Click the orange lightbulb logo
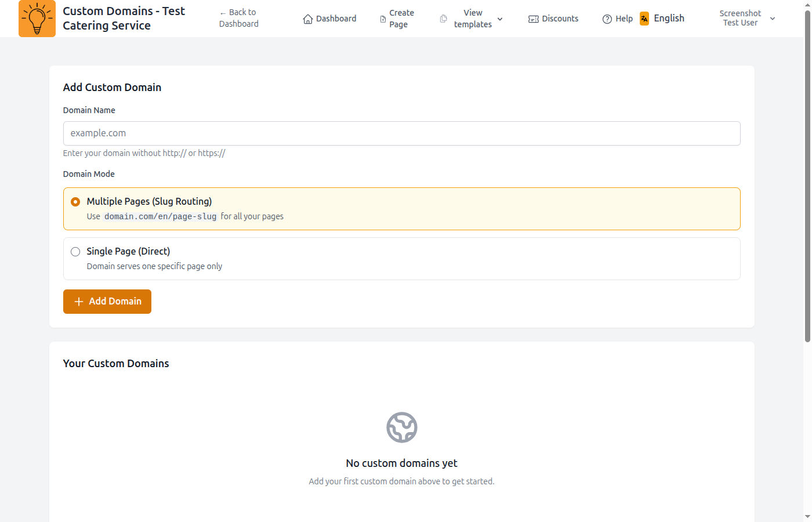 [37, 19]
